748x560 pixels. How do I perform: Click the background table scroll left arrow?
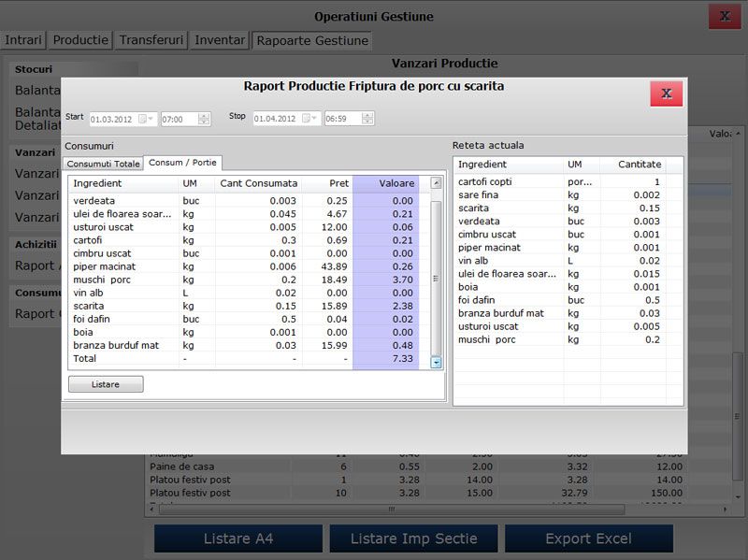click(x=151, y=510)
